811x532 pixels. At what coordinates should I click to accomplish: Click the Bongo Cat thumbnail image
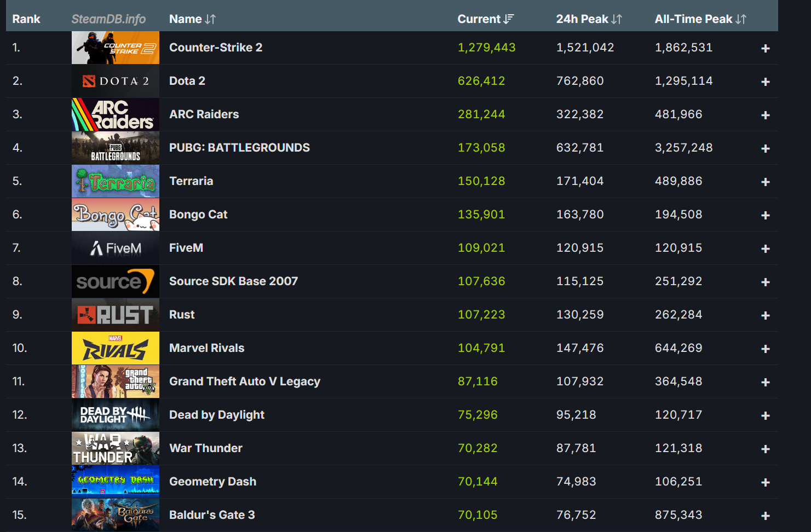[116, 215]
